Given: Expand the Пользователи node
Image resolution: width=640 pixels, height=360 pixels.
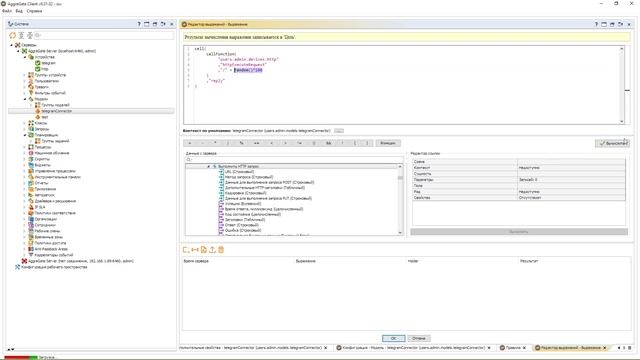Looking at the screenshot, I should click(x=25, y=81).
